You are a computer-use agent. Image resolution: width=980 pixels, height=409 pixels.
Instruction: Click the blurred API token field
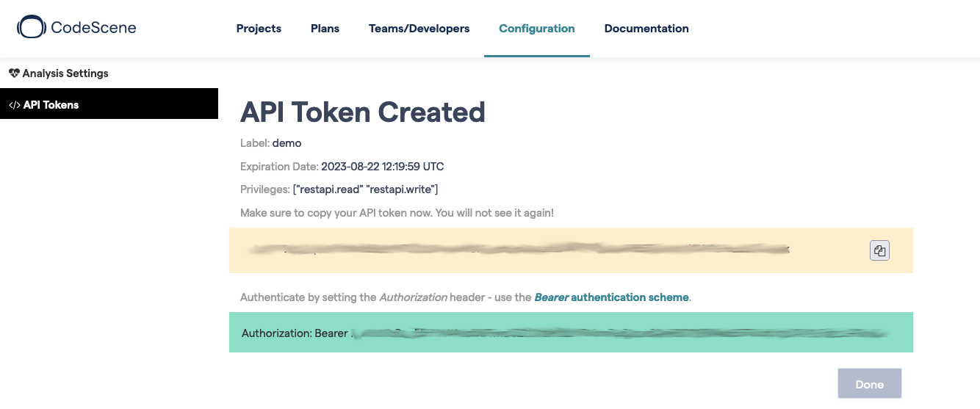(x=571, y=250)
